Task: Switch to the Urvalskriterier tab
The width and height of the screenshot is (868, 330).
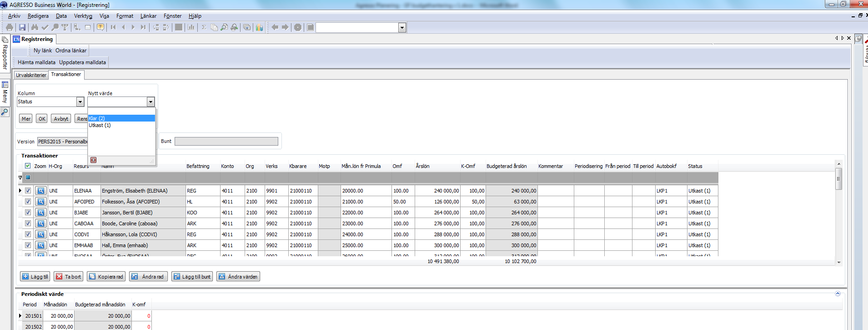Action: pyautogui.click(x=31, y=75)
